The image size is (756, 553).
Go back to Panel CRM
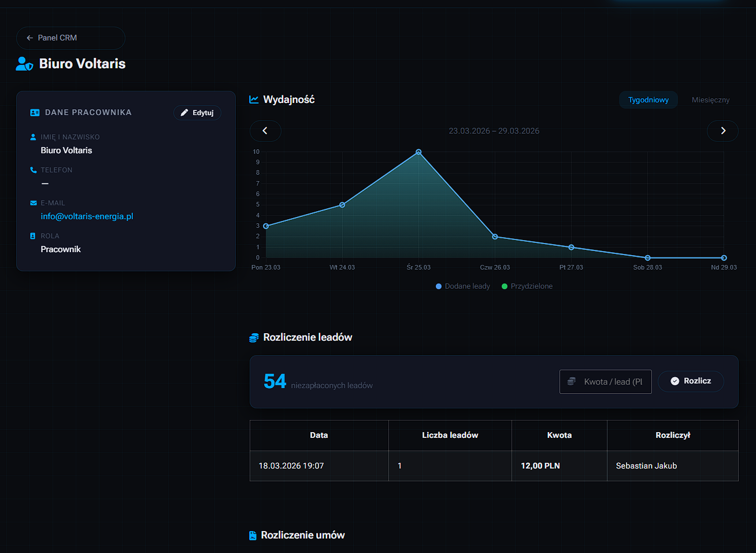71,38
